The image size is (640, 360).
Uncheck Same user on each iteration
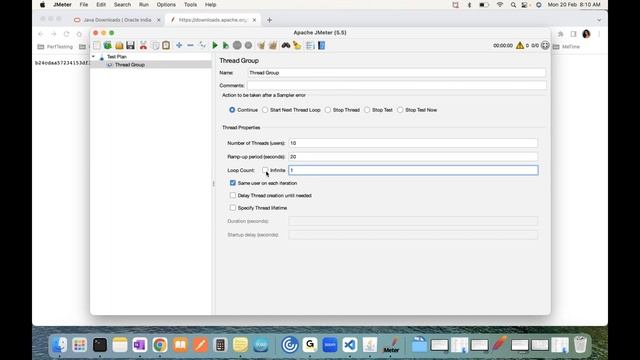(x=233, y=183)
